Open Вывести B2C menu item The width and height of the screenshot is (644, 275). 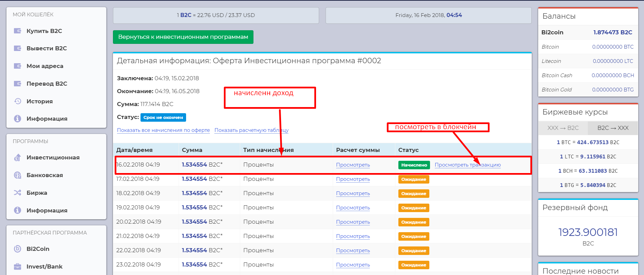click(47, 48)
